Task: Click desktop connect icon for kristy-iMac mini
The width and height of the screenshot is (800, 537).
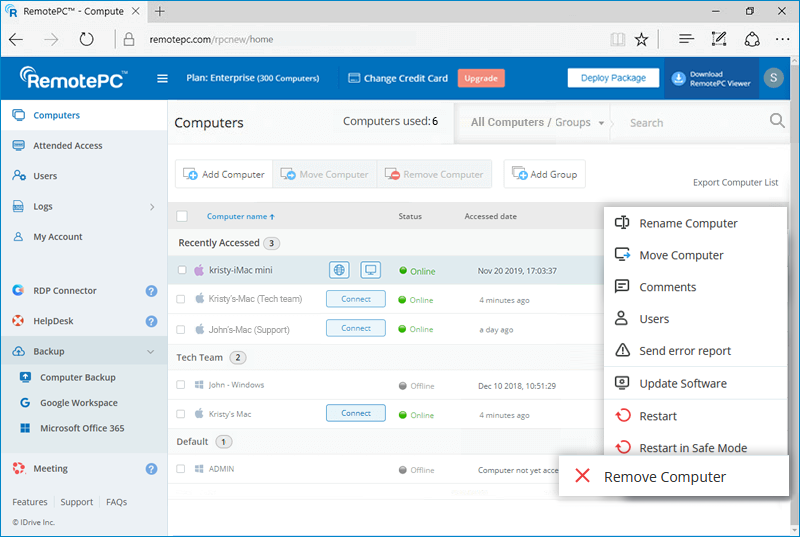Action: (371, 270)
